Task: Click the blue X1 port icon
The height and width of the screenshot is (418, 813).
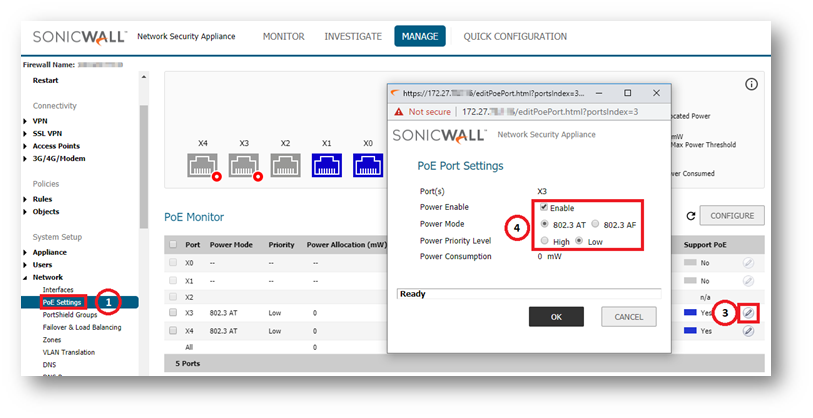Action: click(x=326, y=166)
